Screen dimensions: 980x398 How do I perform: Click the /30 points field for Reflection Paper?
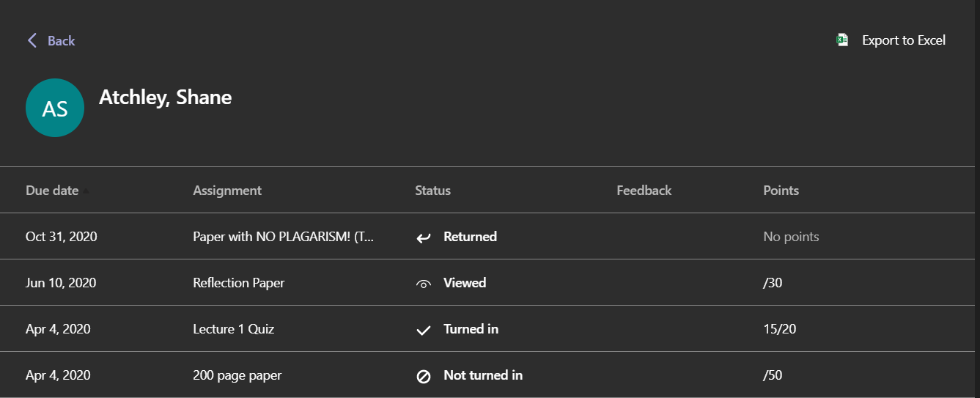coord(773,283)
